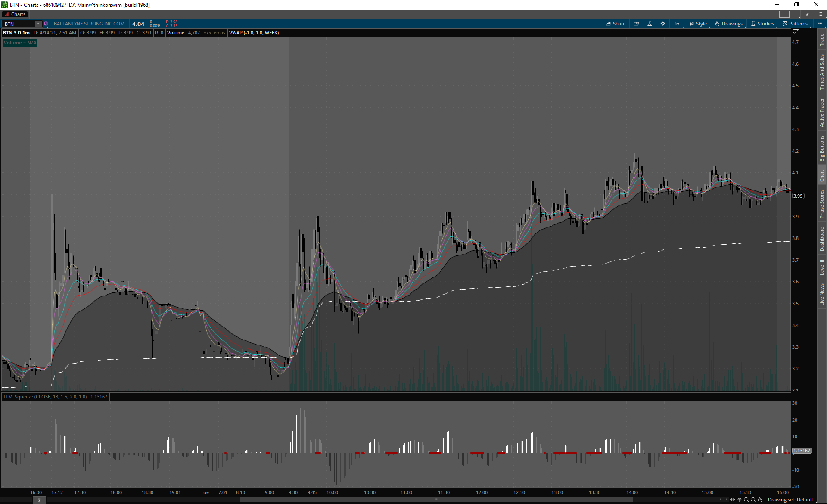Open chart settings gear icon

pos(663,24)
